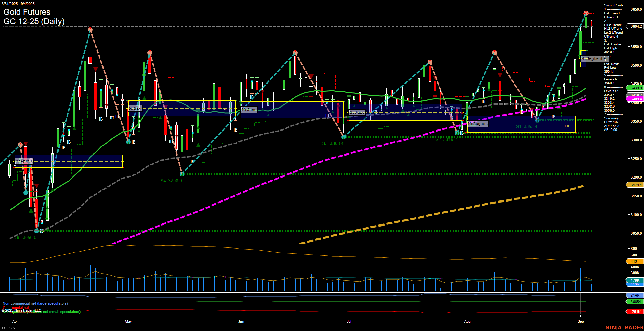This screenshot has height=331, width=644.
Task: Open the GC 12-25 instrument selector
Action: 9,328
